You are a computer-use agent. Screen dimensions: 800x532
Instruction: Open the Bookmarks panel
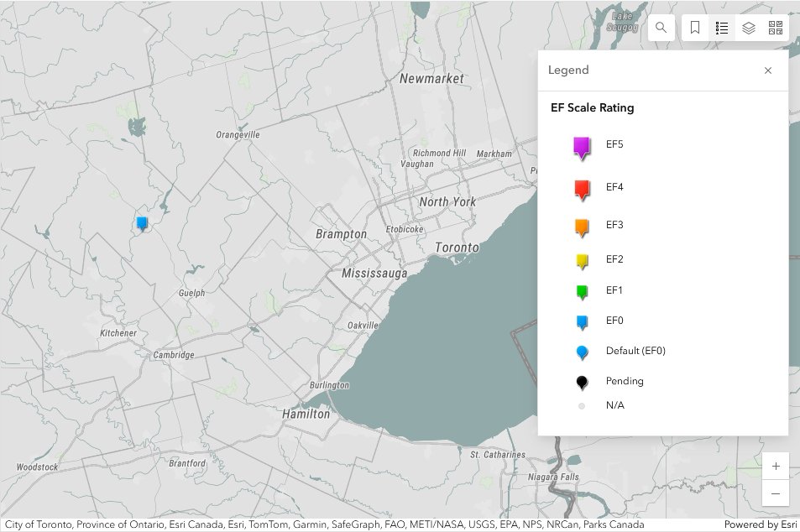694,27
